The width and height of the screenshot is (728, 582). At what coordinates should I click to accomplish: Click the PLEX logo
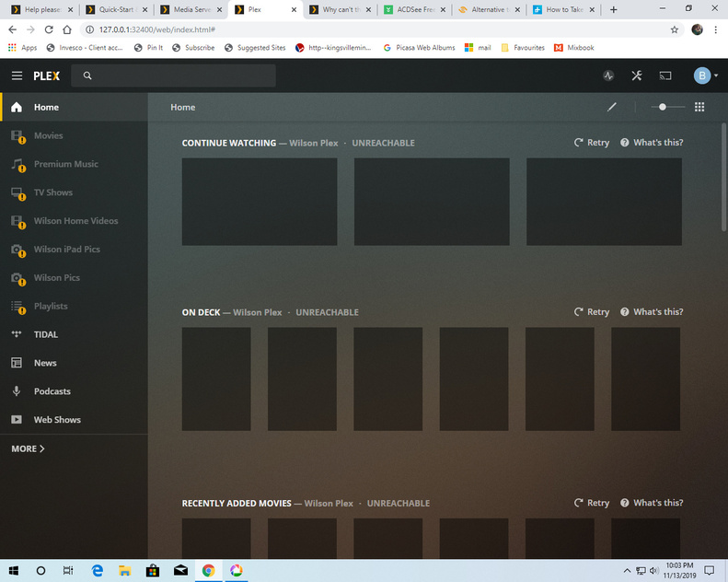click(x=46, y=76)
